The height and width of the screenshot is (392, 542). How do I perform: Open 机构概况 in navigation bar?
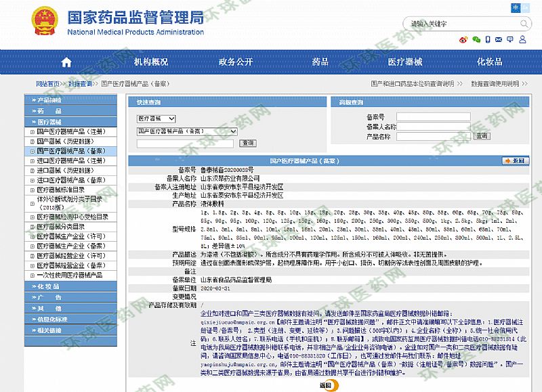(x=150, y=62)
